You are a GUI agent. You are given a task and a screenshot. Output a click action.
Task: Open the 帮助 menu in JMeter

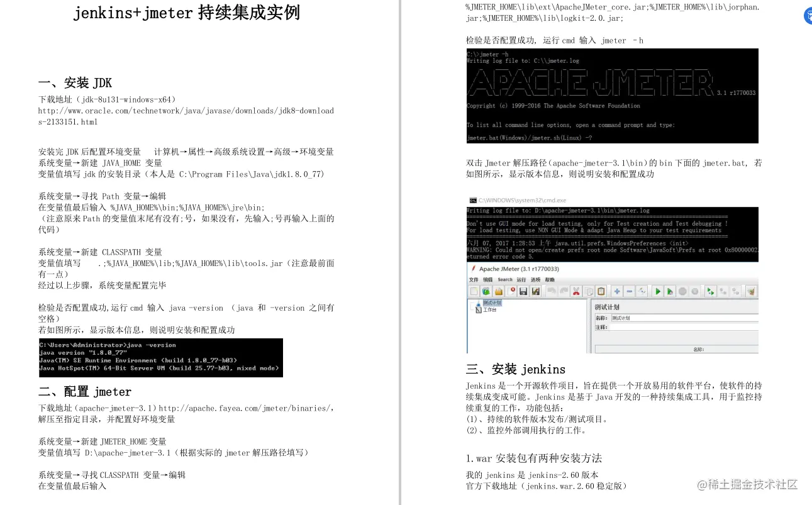coord(550,280)
